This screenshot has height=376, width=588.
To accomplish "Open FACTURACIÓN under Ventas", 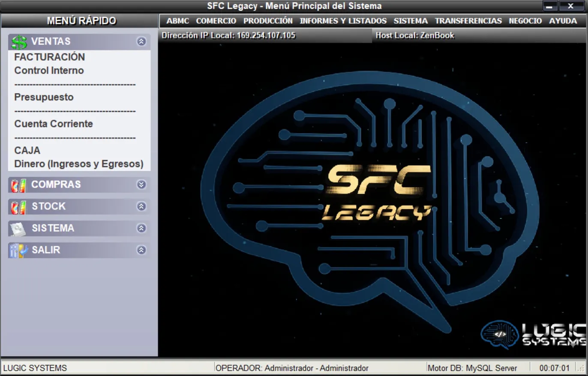I will (x=50, y=57).
